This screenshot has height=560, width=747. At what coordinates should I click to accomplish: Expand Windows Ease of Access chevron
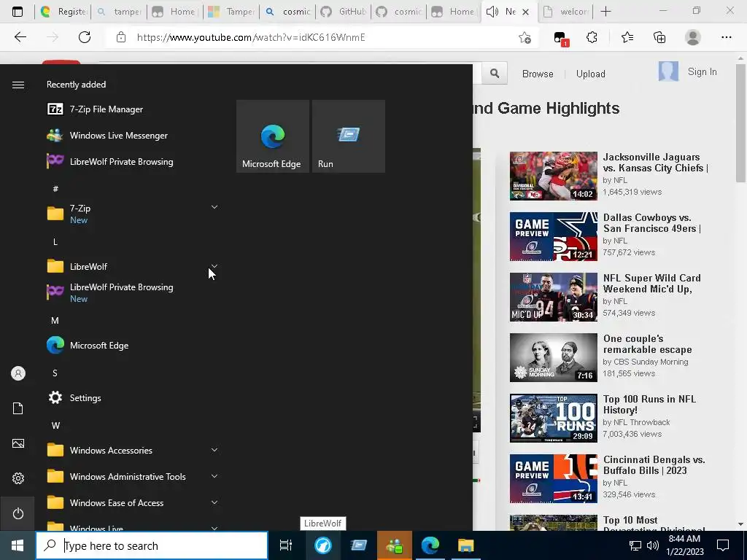click(x=214, y=502)
